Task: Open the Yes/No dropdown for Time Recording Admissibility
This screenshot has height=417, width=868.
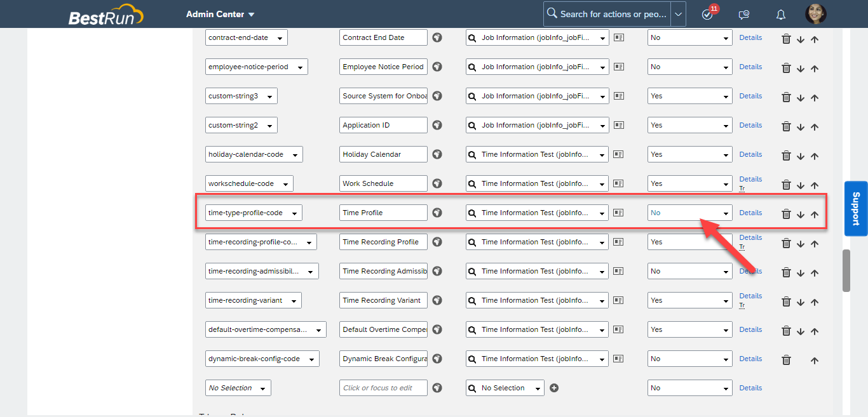Action: [690, 271]
